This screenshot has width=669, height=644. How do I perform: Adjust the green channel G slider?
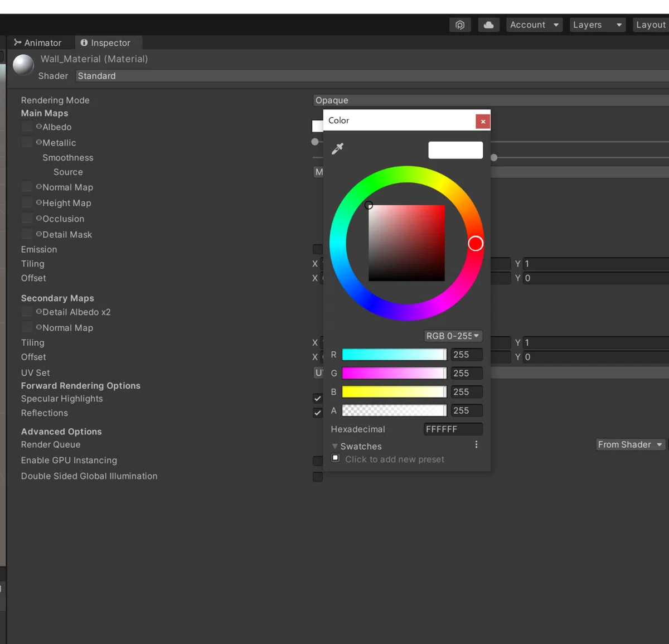pyautogui.click(x=394, y=373)
